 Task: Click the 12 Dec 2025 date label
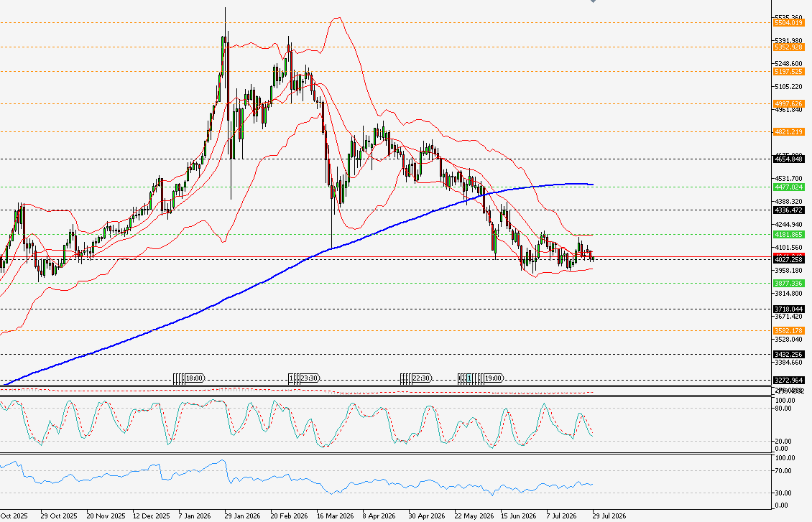click(151, 516)
